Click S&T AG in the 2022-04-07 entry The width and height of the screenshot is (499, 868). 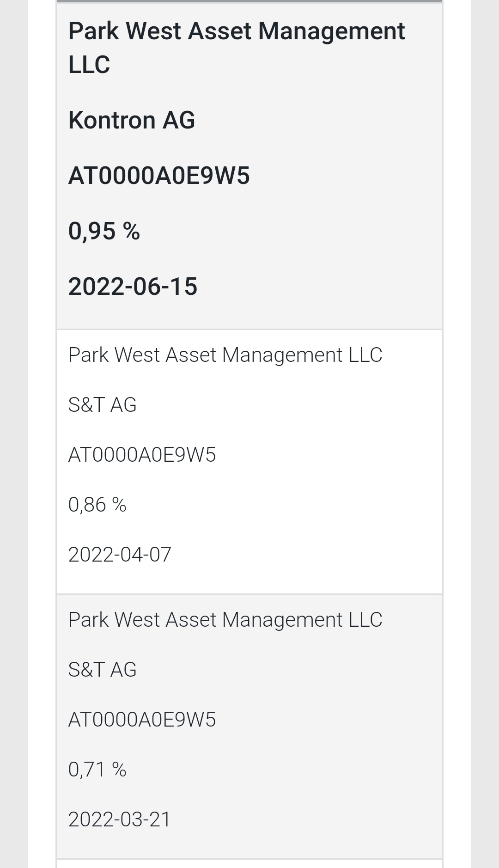pos(102,405)
